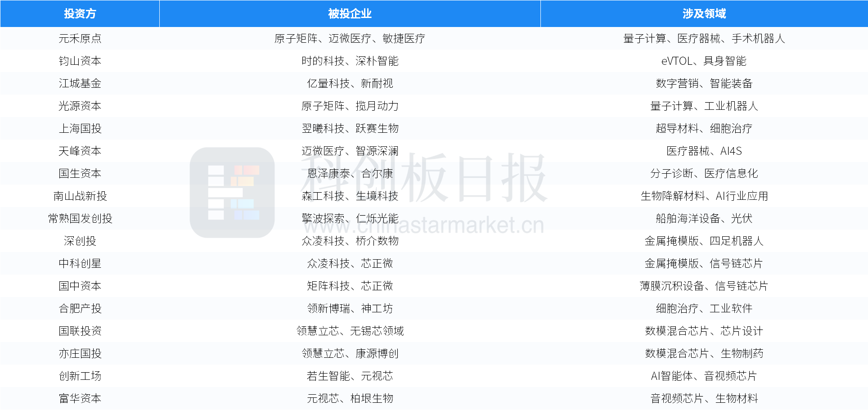Select the investor cell 江城基金
The image size is (868, 410).
pos(80,83)
